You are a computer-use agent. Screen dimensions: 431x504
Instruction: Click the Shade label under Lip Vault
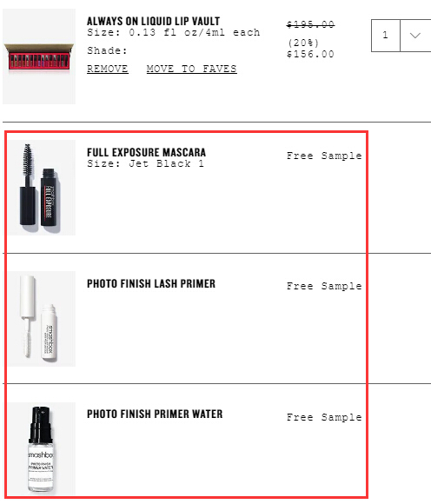tap(107, 50)
